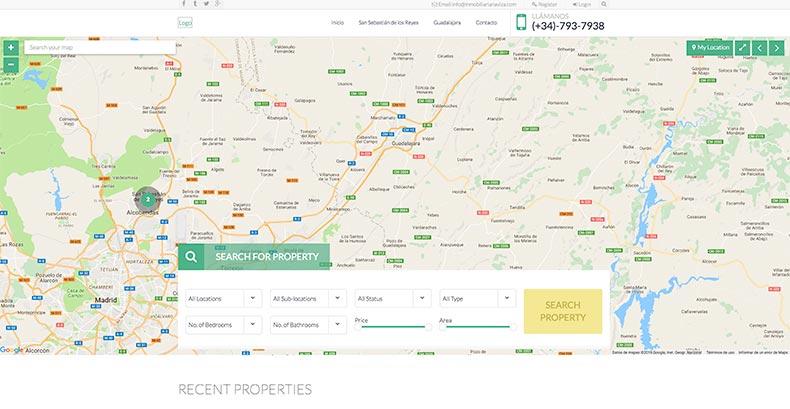Screen dimensions: 790x409
Task: Click the Area range slider
Action: point(478,327)
